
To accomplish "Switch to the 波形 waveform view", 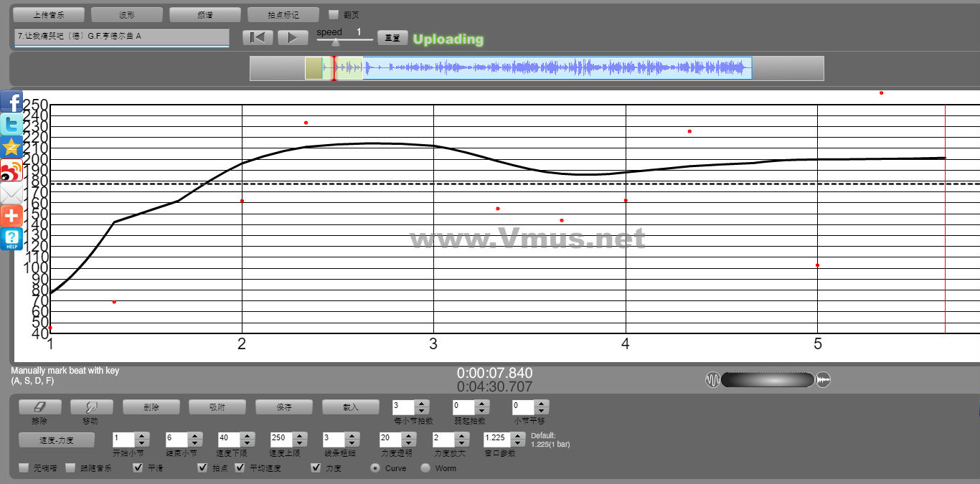I will pos(127,14).
